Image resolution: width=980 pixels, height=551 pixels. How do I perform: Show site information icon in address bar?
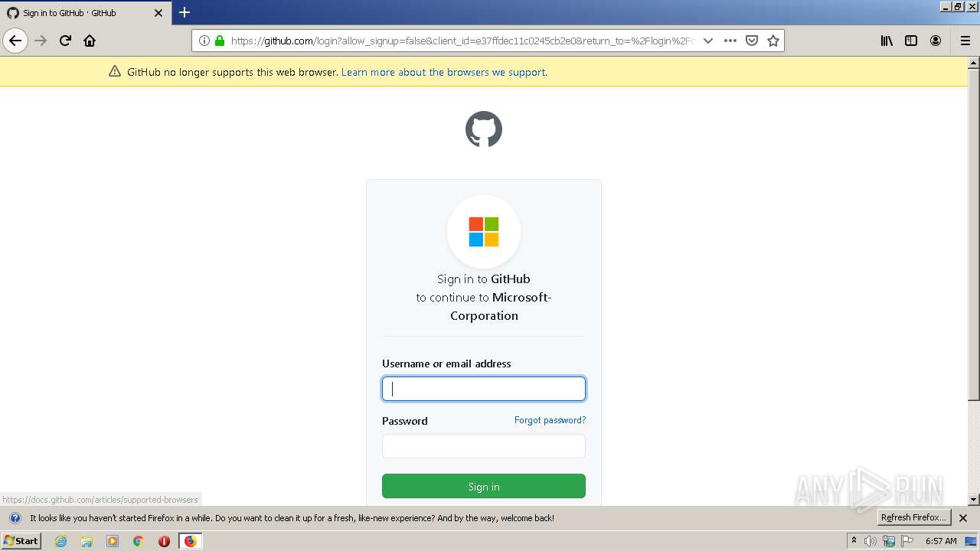(204, 41)
